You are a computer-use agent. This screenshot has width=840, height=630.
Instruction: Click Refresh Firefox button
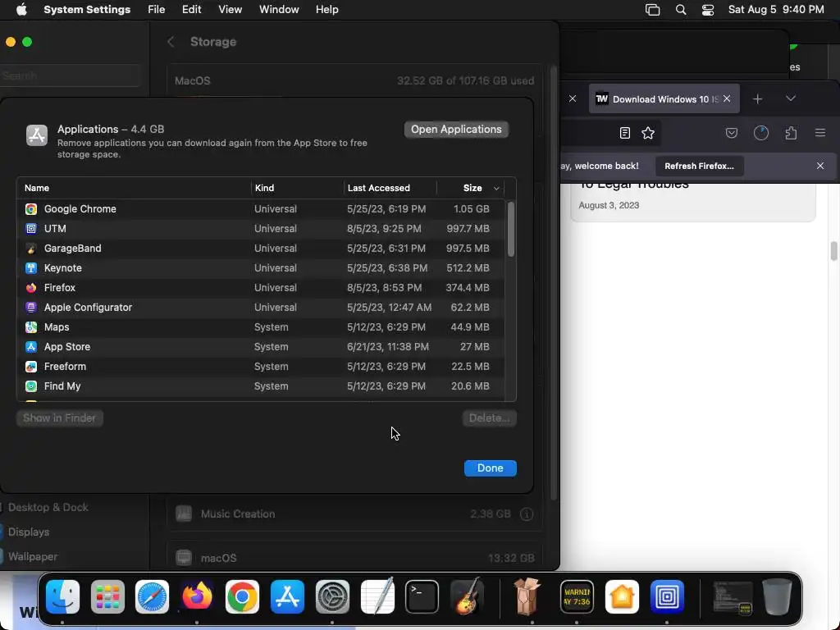coord(699,166)
